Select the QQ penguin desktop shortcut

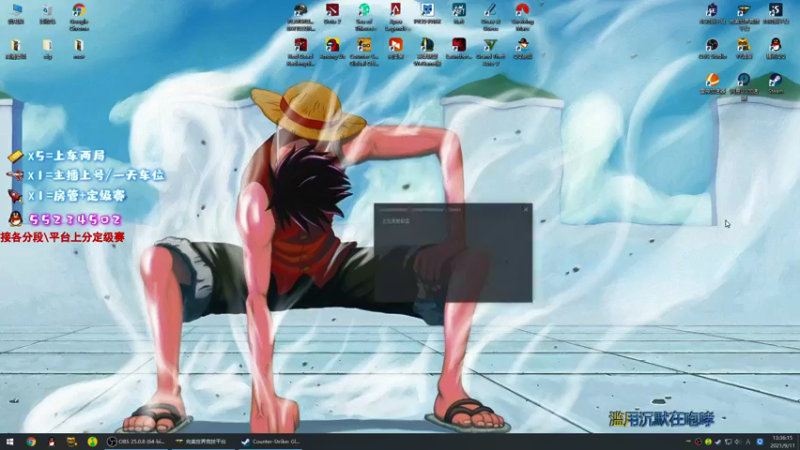click(x=776, y=49)
